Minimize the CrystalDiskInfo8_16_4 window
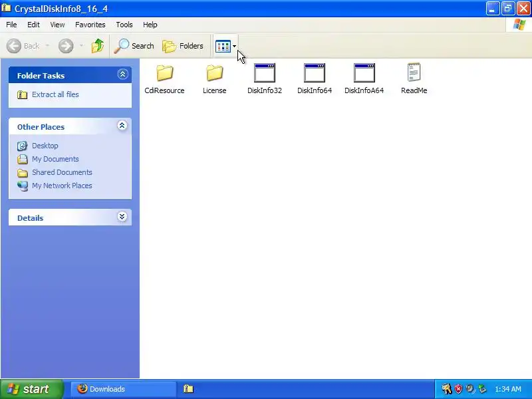532x399 pixels. click(x=492, y=9)
